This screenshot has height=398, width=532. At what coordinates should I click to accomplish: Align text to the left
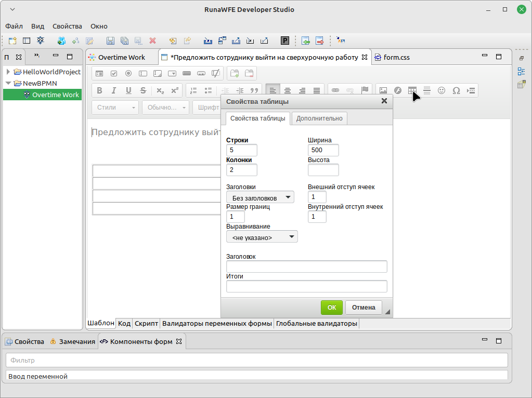(x=273, y=90)
